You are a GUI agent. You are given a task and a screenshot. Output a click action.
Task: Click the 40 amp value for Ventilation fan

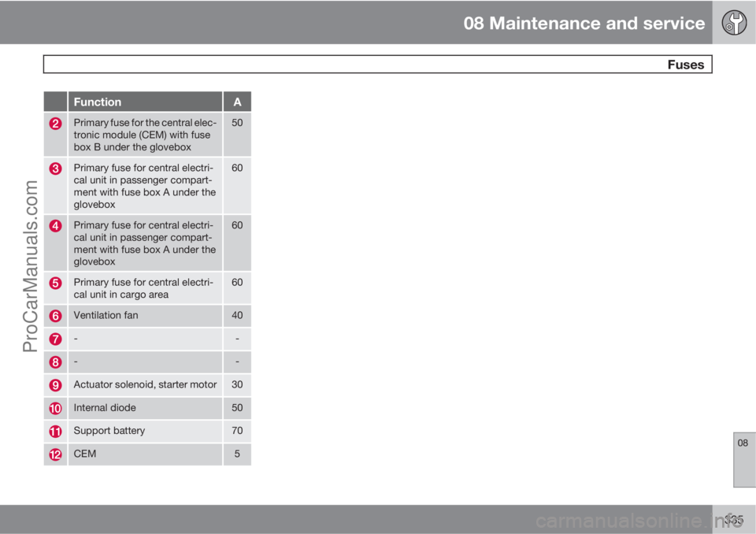click(237, 316)
